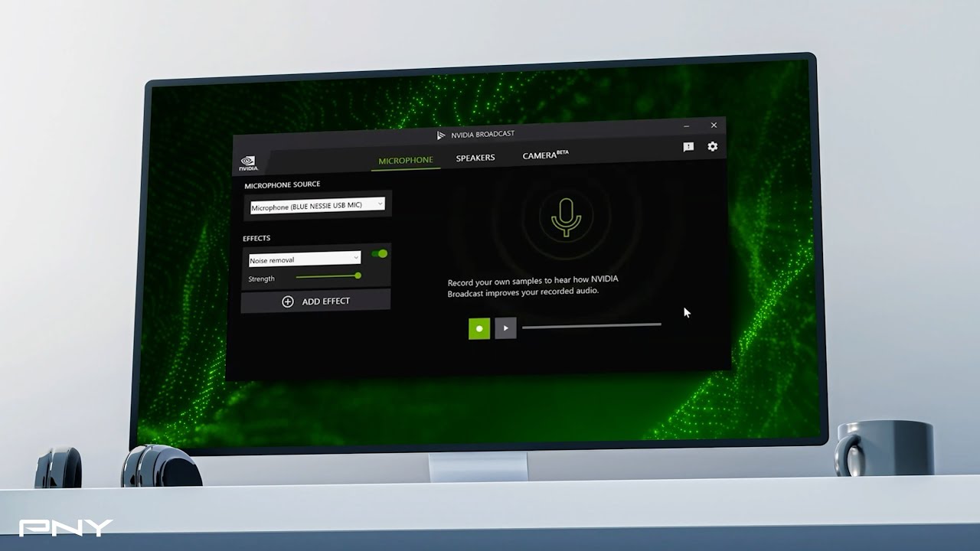Click the 'Strength' label
Viewport: 980px width, 551px height.
[x=261, y=279]
